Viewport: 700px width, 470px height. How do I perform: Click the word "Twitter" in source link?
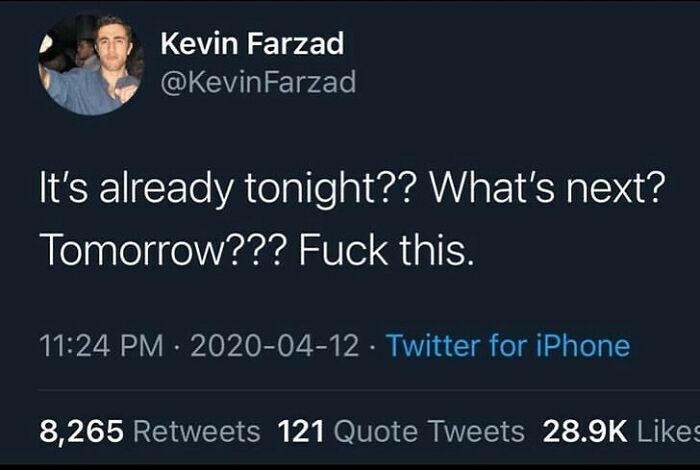click(x=435, y=345)
